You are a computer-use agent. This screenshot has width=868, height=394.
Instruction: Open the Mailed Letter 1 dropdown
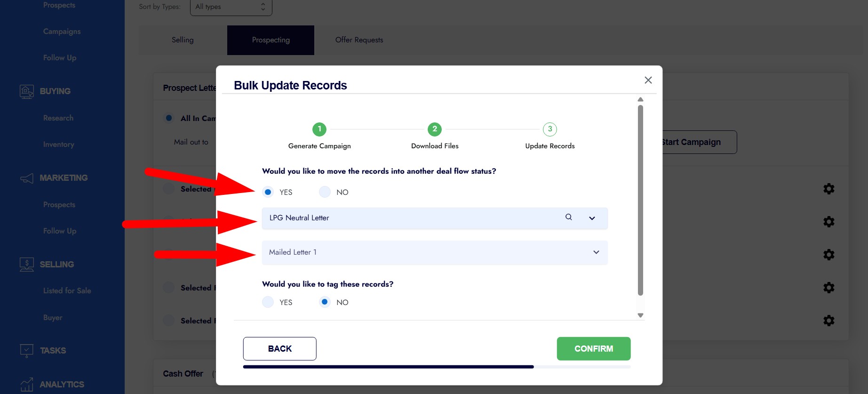tap(596, 252)
